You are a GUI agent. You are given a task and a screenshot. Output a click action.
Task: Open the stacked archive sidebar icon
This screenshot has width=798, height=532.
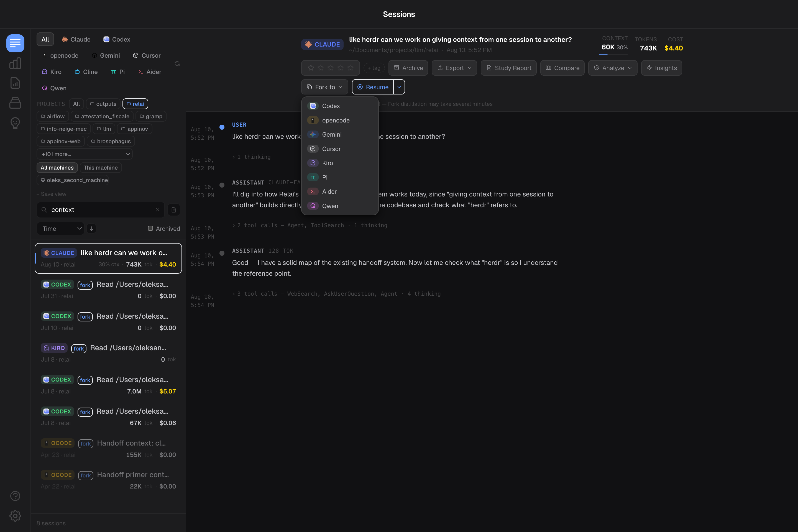tap(15, 103)
